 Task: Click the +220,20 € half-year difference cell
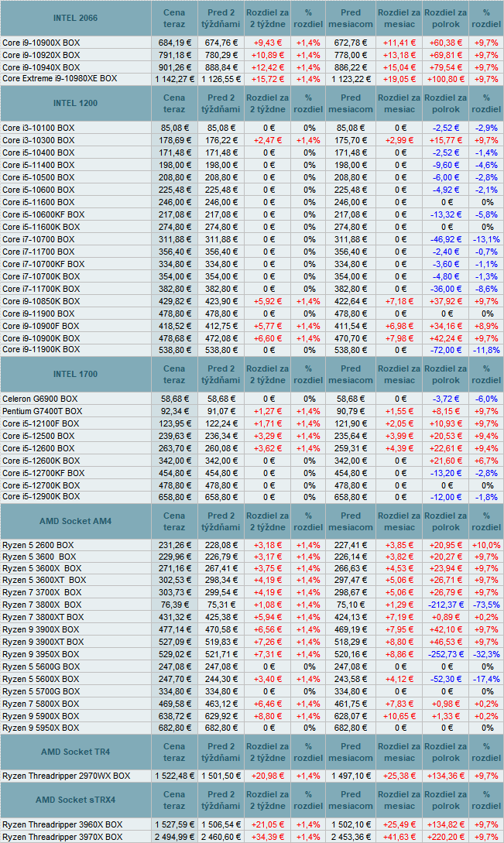(446, 837)
